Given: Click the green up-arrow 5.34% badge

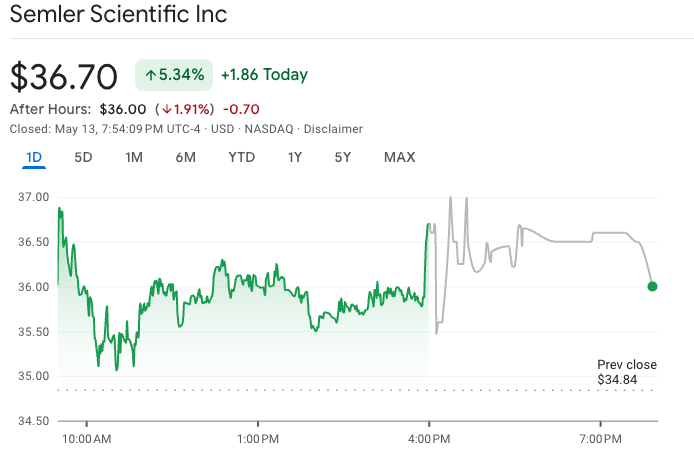Looking at the screenshot, I should tap(173, 75).
